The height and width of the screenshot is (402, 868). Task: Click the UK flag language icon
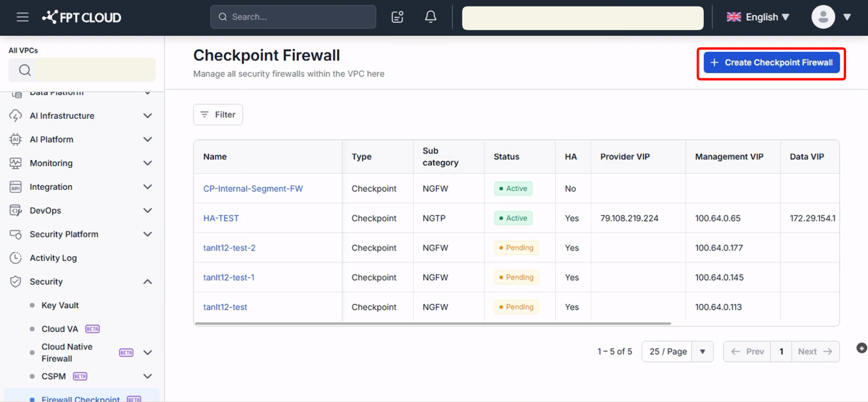coord(734,17)
